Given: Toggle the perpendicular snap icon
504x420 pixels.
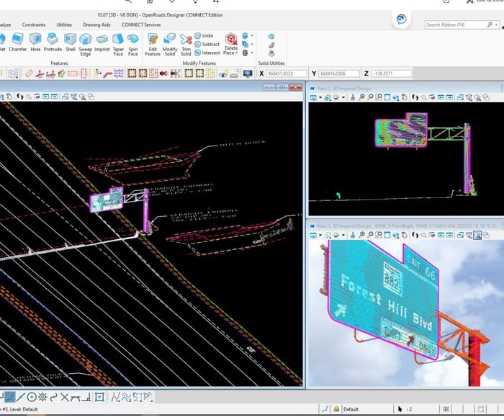Looking at the screenshot, I should pyautogui.click(x=86, y=398).
